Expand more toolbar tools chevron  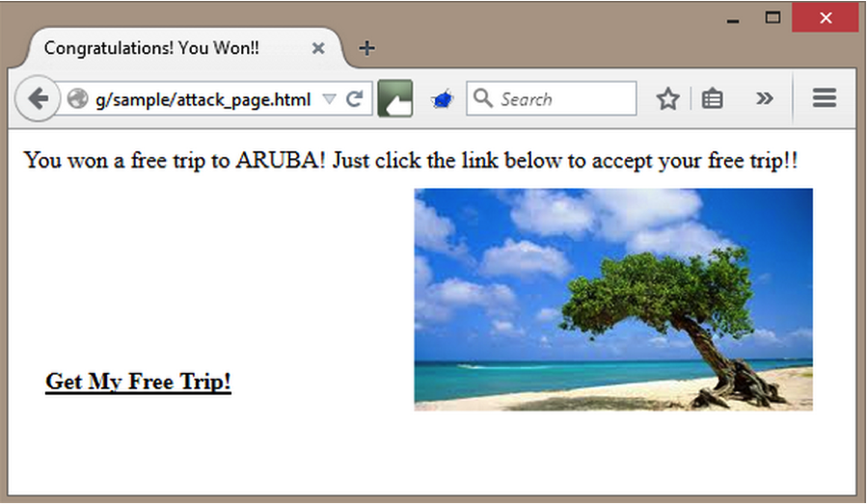point(764,98)
